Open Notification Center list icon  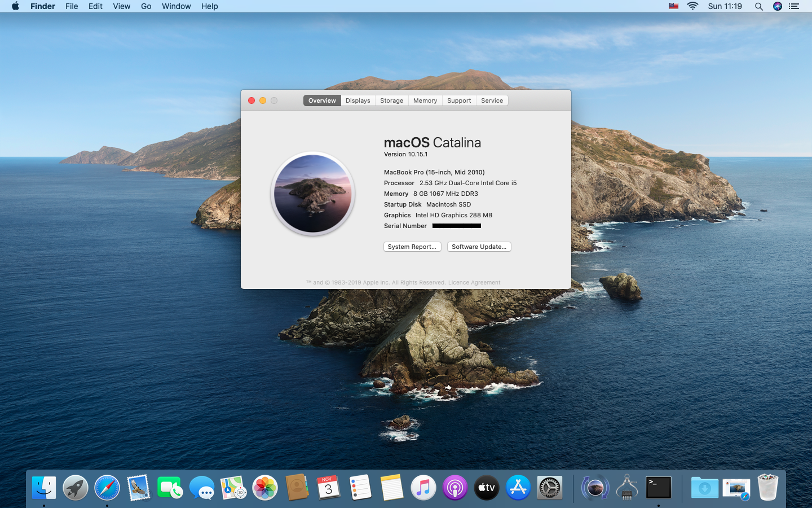[x=794, y=6]
